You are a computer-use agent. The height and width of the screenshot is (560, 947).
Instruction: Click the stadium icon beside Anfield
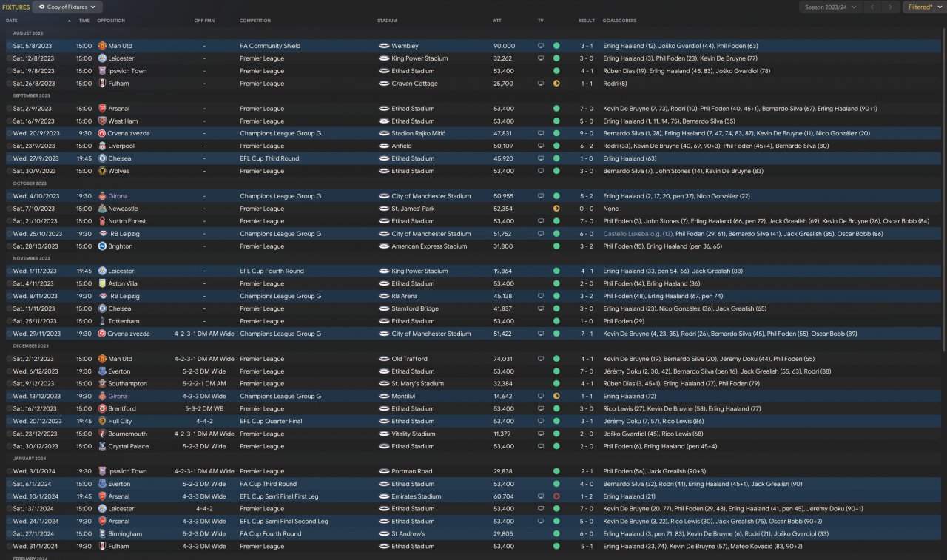[x=383, y=146]
